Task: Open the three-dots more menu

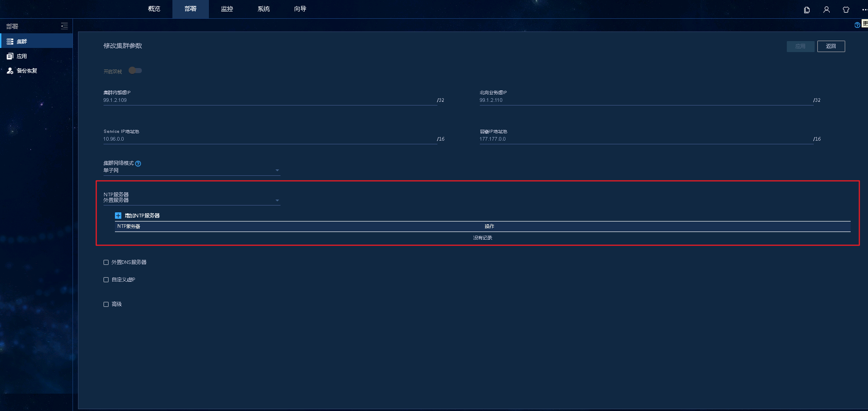Action: 864,10
